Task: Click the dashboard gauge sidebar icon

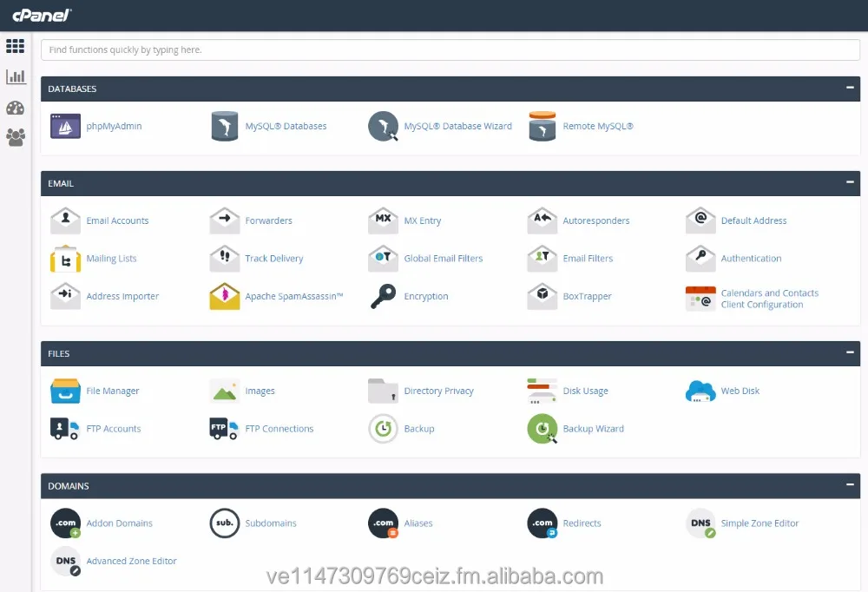Action: (x=15, y=108)
